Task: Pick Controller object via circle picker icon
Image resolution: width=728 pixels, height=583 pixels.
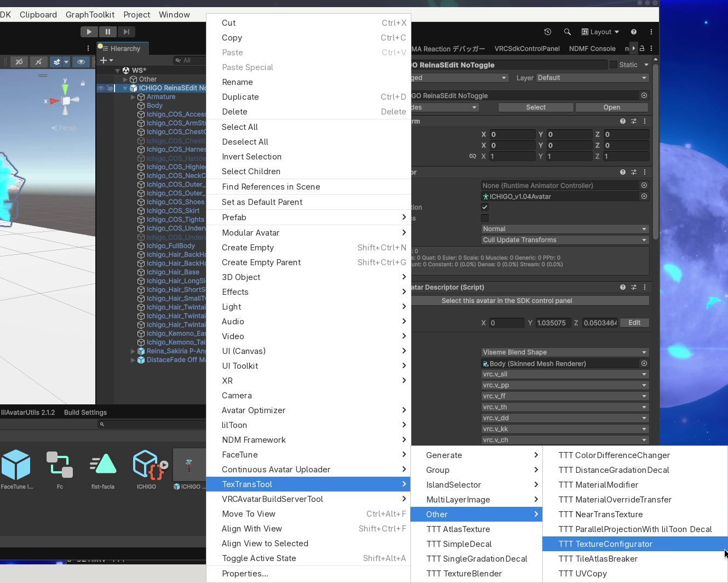Action: tap(644, 185)
